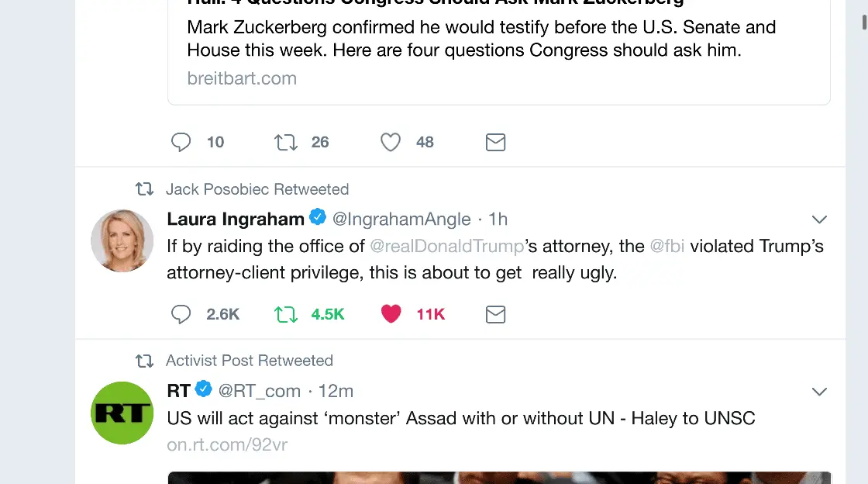Message Laura Ingraham's tweet via envelope icon
Image resolution: width=868 pixels, height=484 pixels.
(x=495, y=314)
